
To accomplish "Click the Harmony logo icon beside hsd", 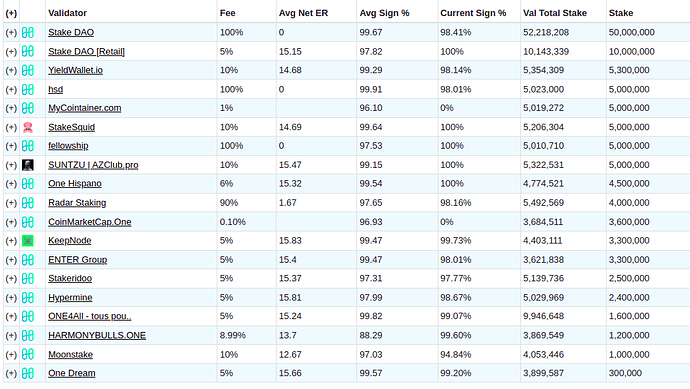I will [28, 90].
